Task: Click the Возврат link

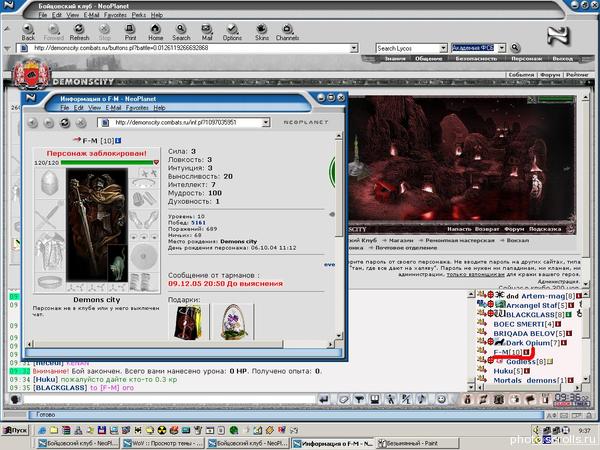Action: (487, 229)
